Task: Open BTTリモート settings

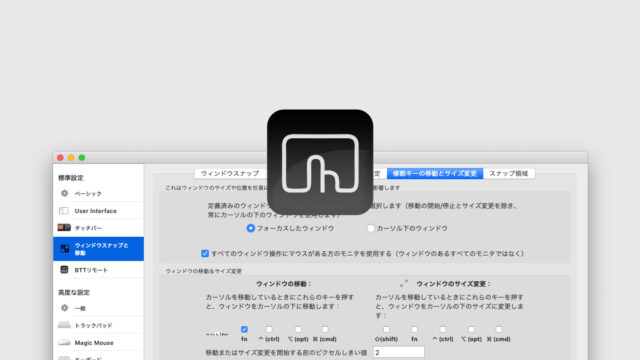Action: pyautogui.click(x=98, y=270)
